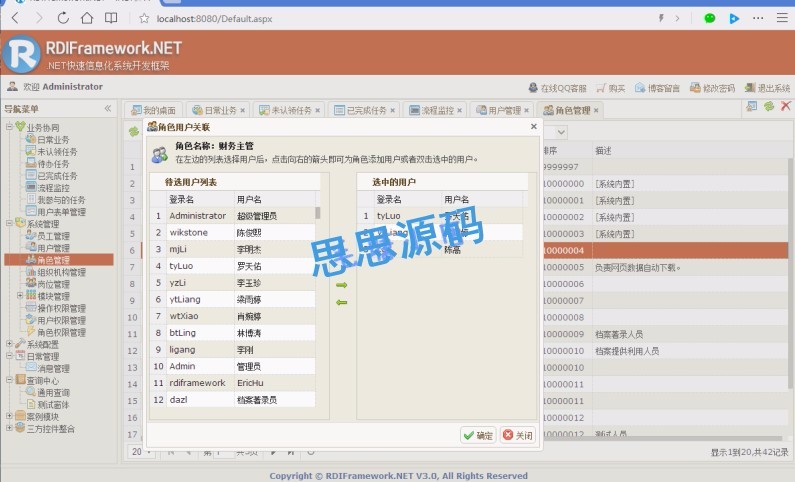795x482 pixels.
Task: Close the 角色用户关联 dialog with X
Action: 533,126
